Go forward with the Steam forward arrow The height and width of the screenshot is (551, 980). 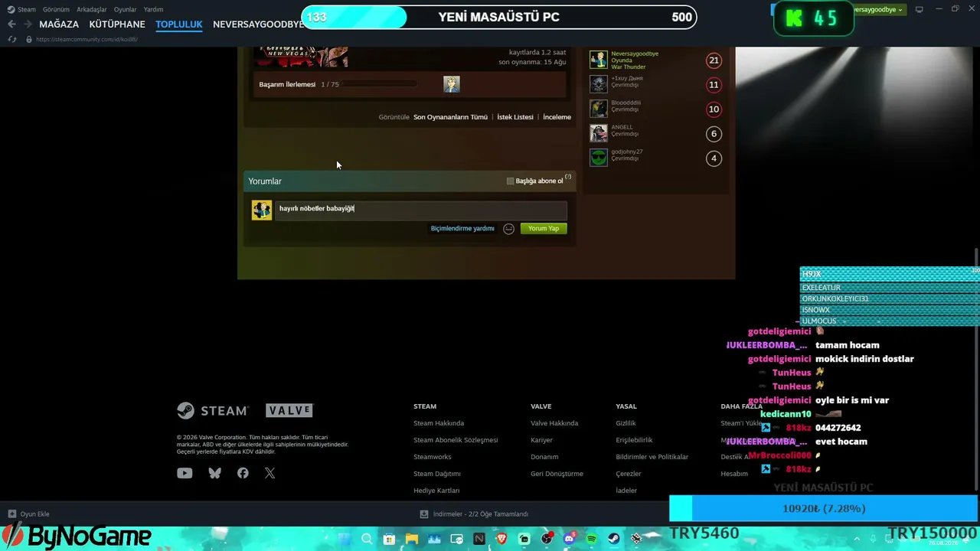coord(28,24)
